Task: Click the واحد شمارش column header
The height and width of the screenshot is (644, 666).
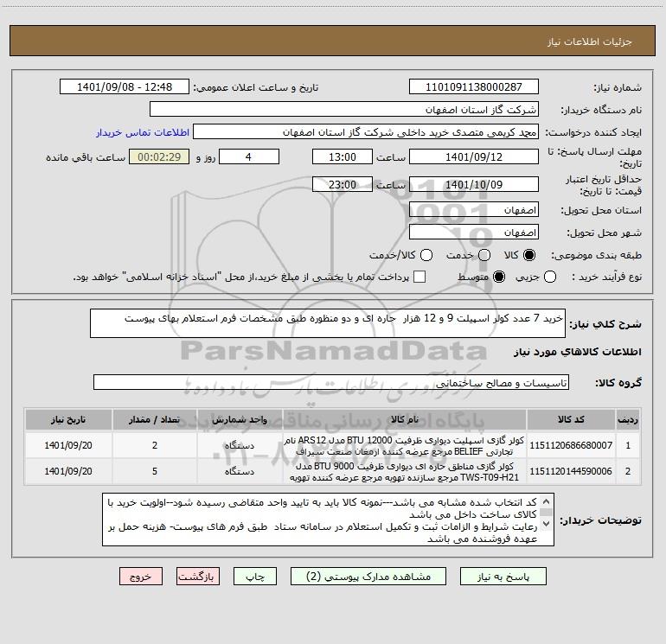Action: pyautogui.click(x=240, y=419)
